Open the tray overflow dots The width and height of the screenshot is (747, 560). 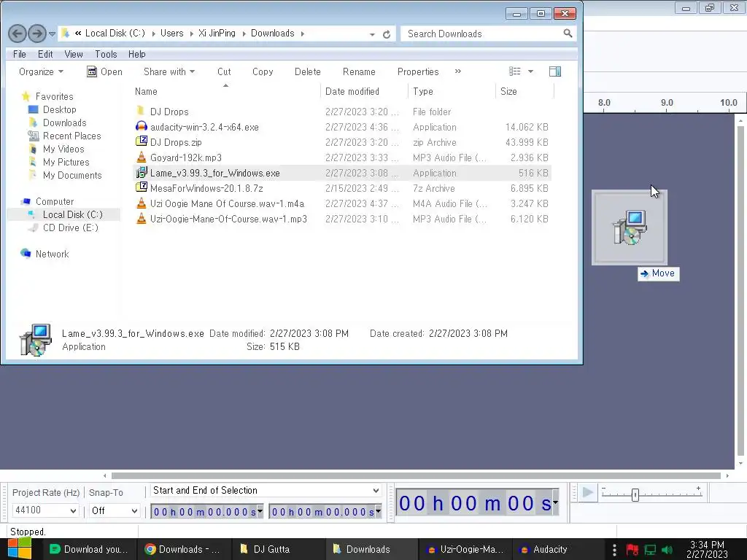(614, 550)
